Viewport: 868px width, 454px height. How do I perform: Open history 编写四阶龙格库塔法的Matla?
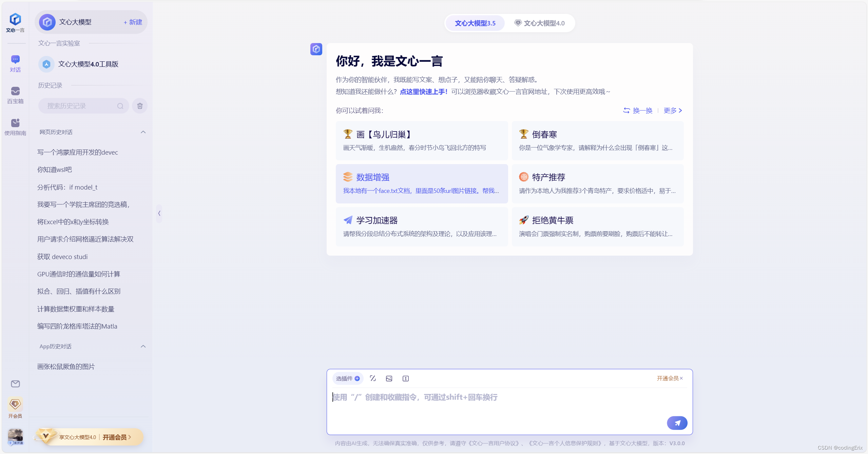(x=77, y=326)
